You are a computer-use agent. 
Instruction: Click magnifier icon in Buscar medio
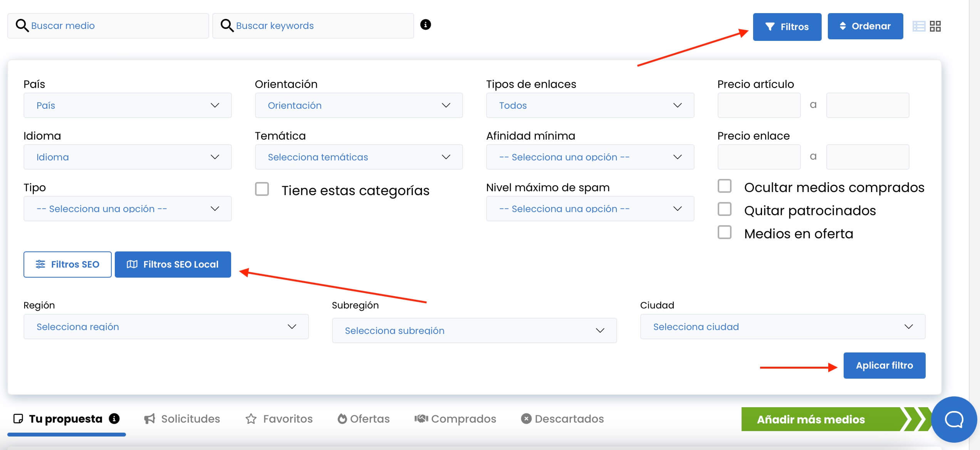pos(22,25)
